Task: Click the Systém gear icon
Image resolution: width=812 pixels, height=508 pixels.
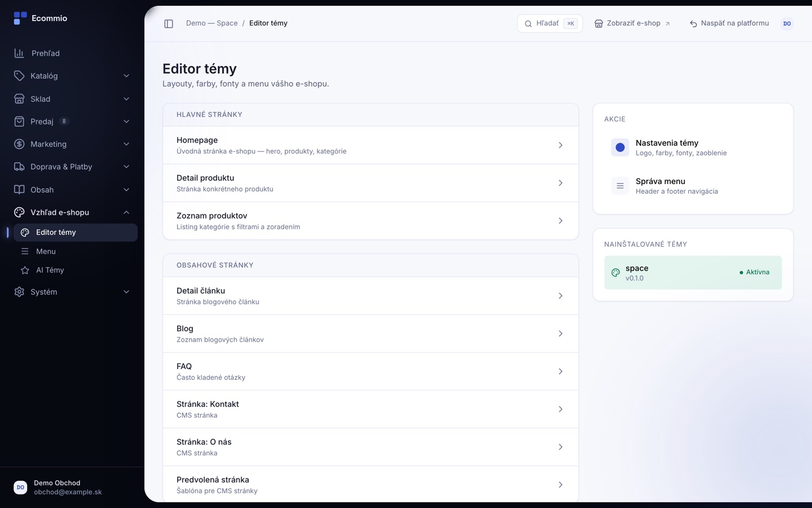Action: click(19, 292)
